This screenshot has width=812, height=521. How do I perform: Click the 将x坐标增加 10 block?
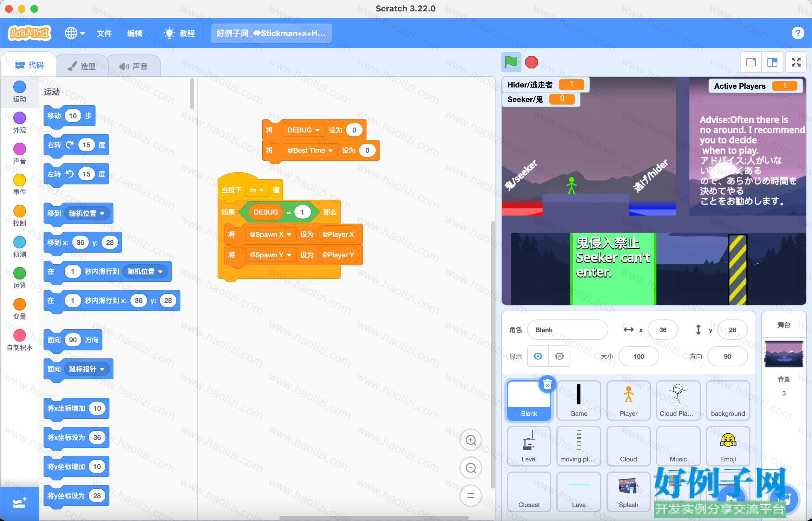click(76, 408)
